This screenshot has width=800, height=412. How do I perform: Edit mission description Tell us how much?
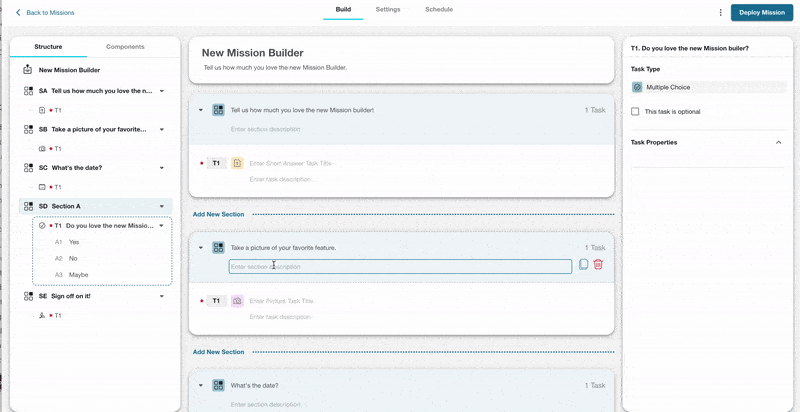pyautogui.click(x=275, y=67)
